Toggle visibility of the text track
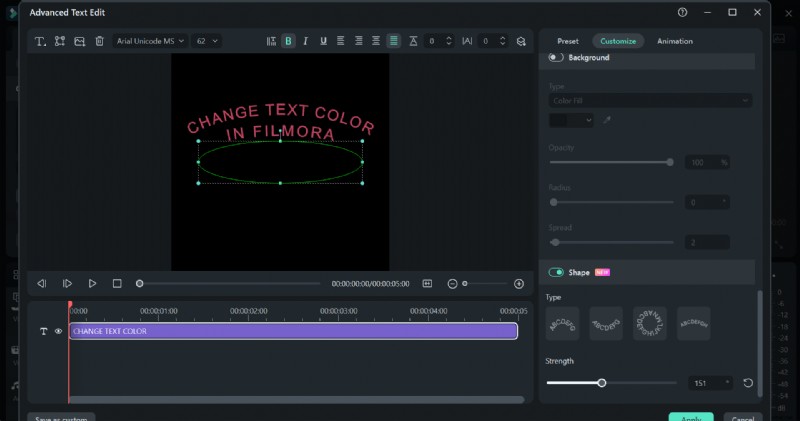This screenshot has width=800, height=421. (58, 331)
